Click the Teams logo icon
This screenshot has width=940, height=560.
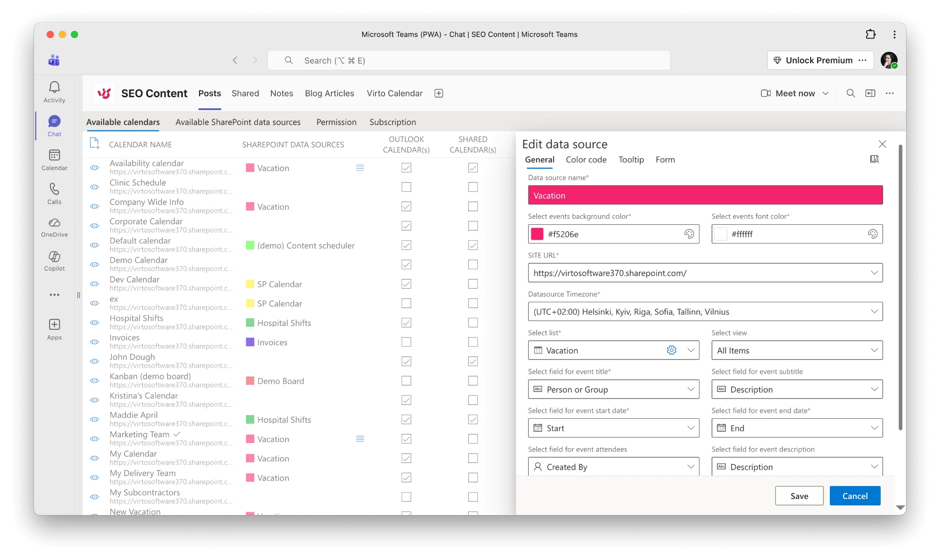tap(54, 60)
